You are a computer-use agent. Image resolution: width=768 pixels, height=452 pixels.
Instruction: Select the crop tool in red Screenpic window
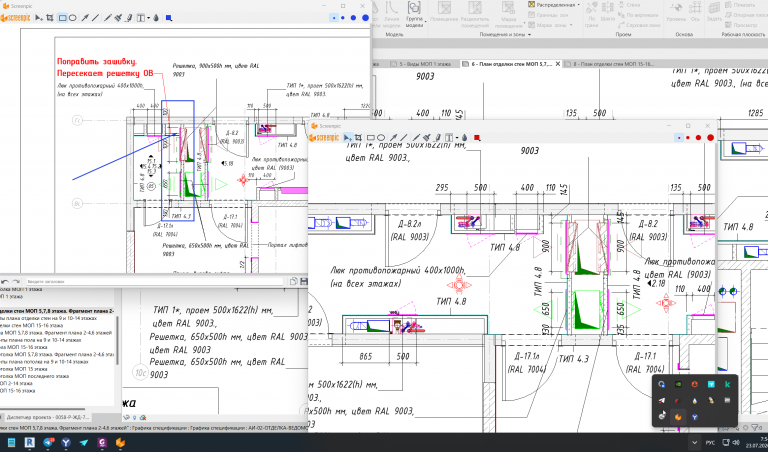[x=358, y=138]
